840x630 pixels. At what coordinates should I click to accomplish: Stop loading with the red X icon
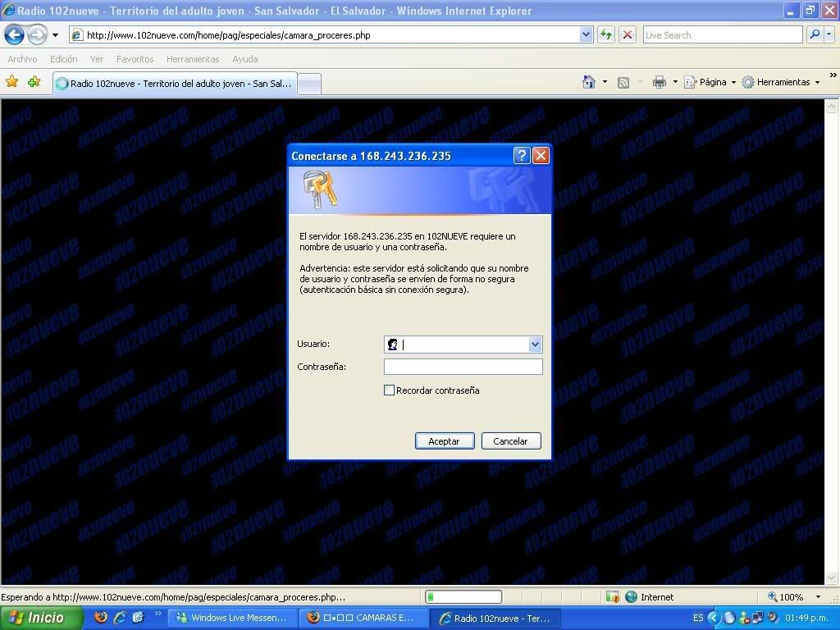point(628,35)
